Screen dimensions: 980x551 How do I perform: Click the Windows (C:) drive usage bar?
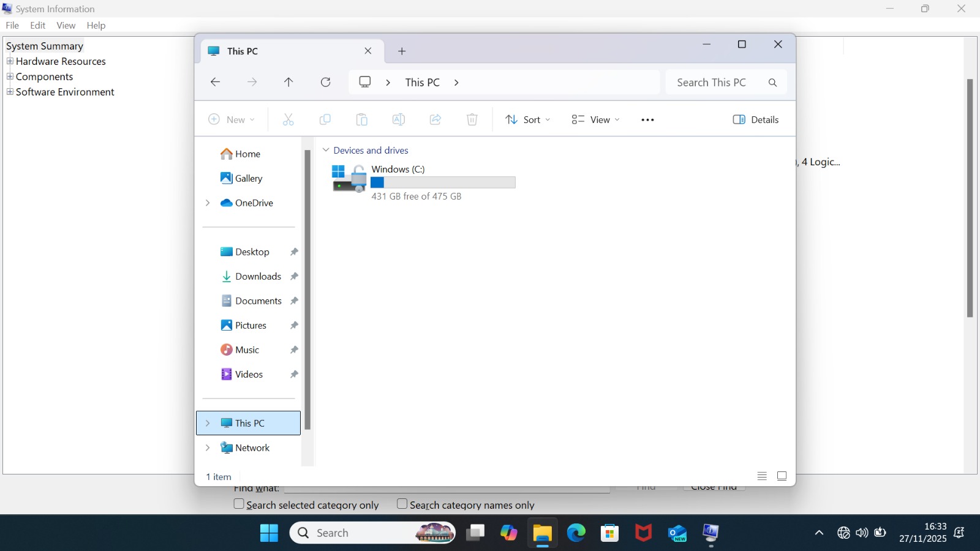(443, 182)
